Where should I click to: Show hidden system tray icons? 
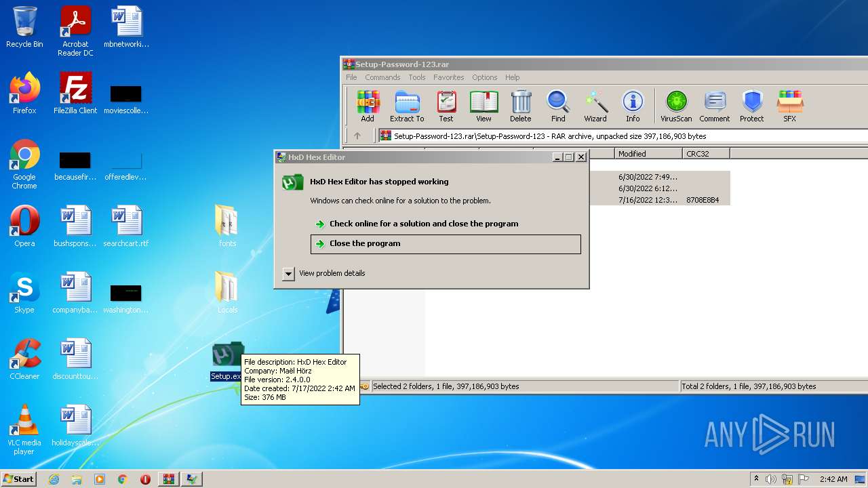(x=756, y=479)
